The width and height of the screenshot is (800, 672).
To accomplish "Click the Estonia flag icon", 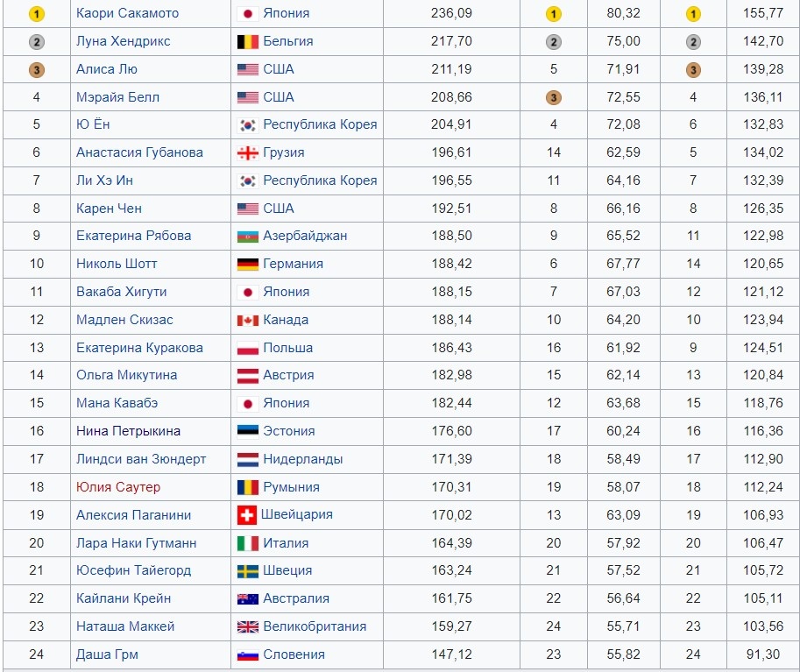I will 248,431.
